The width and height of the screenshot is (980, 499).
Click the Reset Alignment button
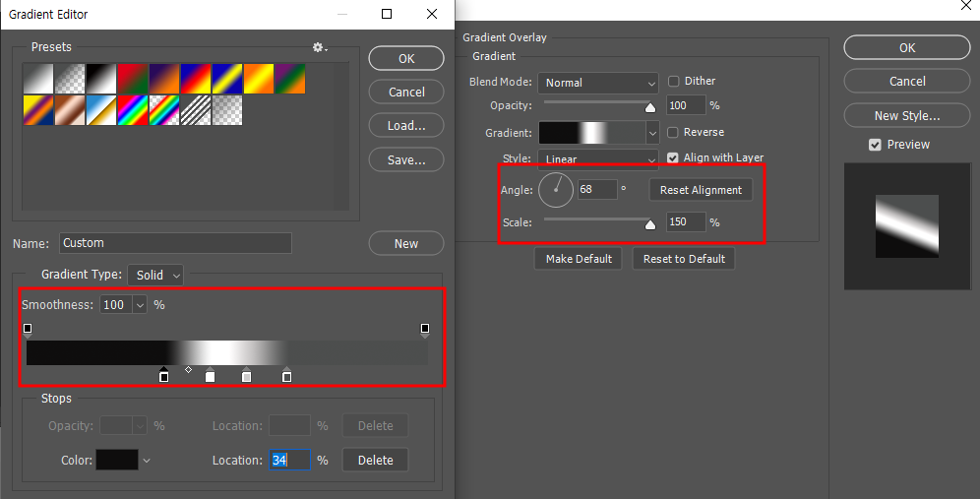(x=702, y=190)
